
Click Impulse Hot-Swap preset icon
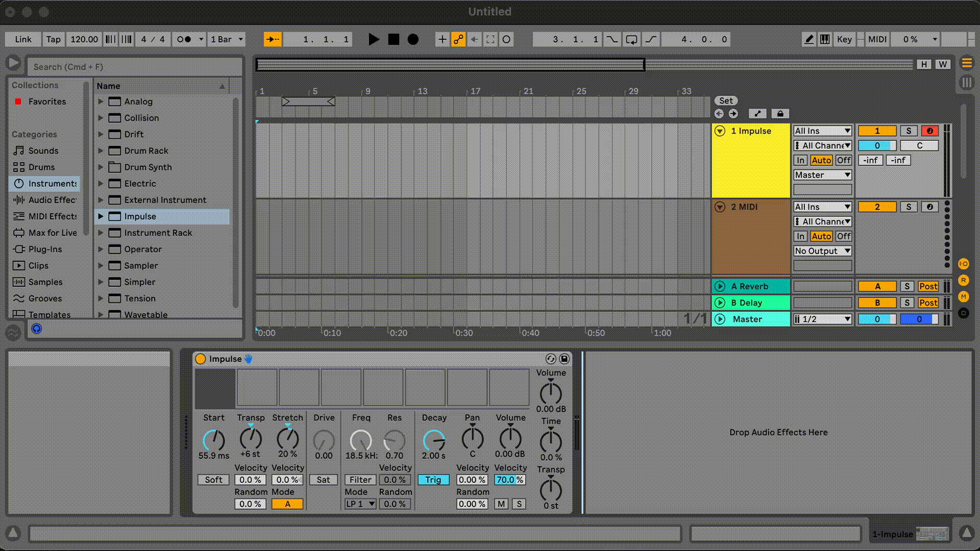tap(551, 359)
